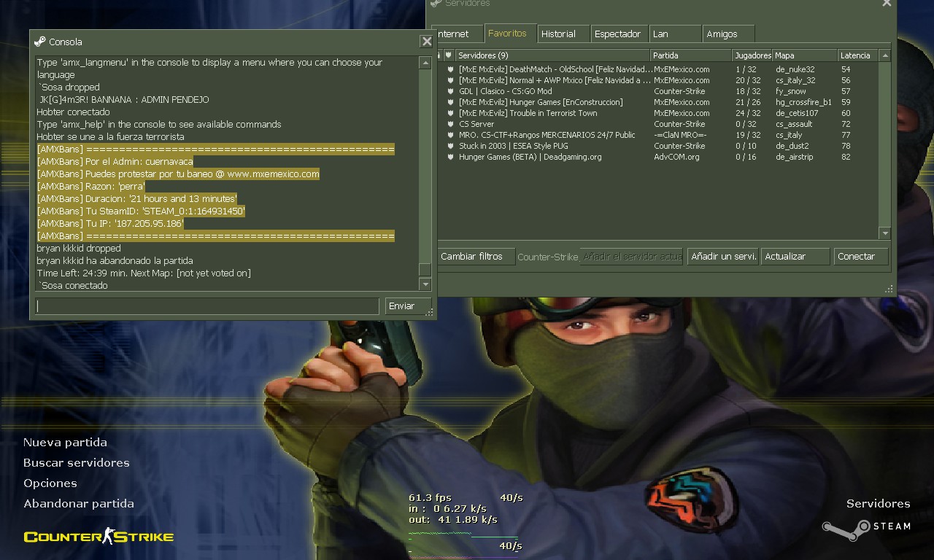
Task: Close the Consola window
Action: coord(427,42)
